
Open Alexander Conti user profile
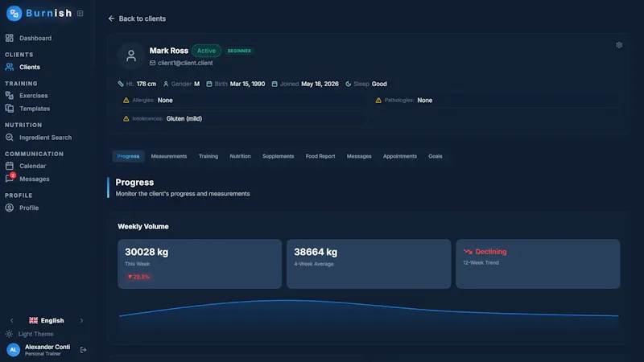coord(47,350)
